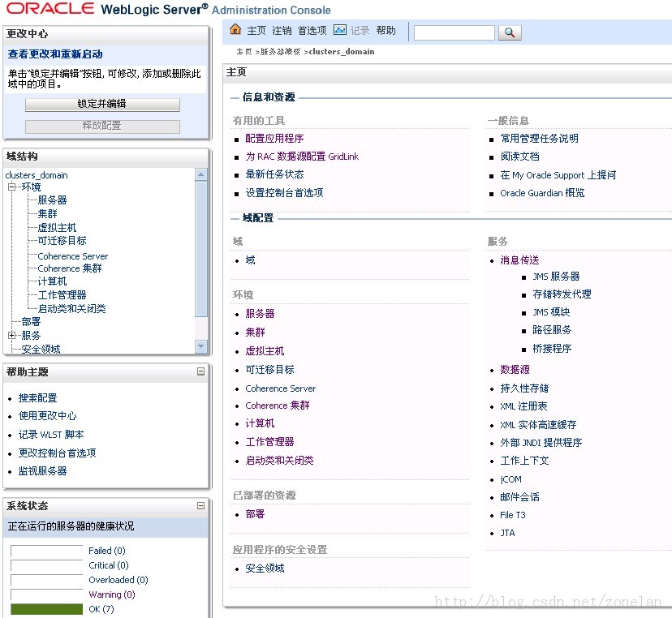Image resolution: width=672 pixels, height=618 pixels.
Task: Open 首选项 from the top menu
Action: pos(311,31)
